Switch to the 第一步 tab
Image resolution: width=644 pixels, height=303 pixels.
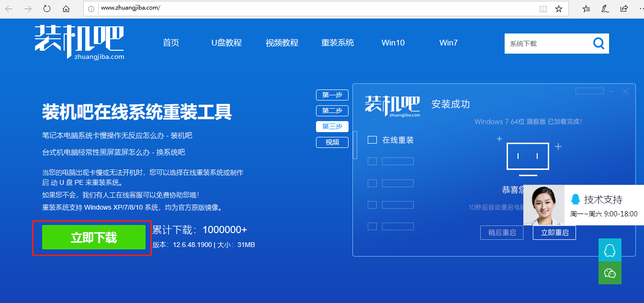(x=332, y=95)
